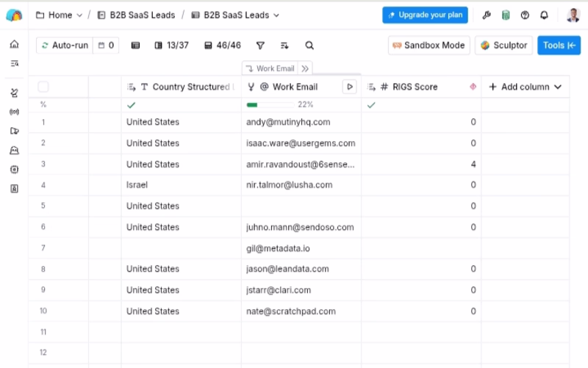588x368 pixels.
Task: Click the Israel country cell
Action: click(181, 185)
